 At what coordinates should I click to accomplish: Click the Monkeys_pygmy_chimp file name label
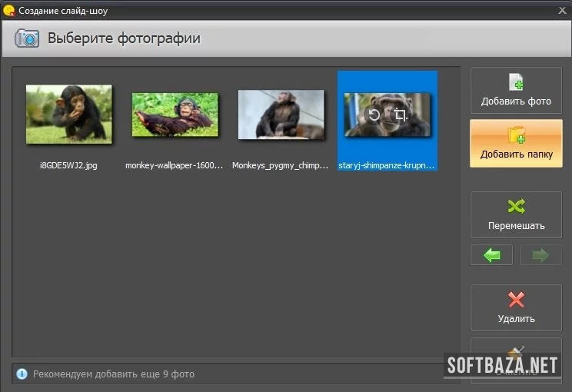[281, 165]
